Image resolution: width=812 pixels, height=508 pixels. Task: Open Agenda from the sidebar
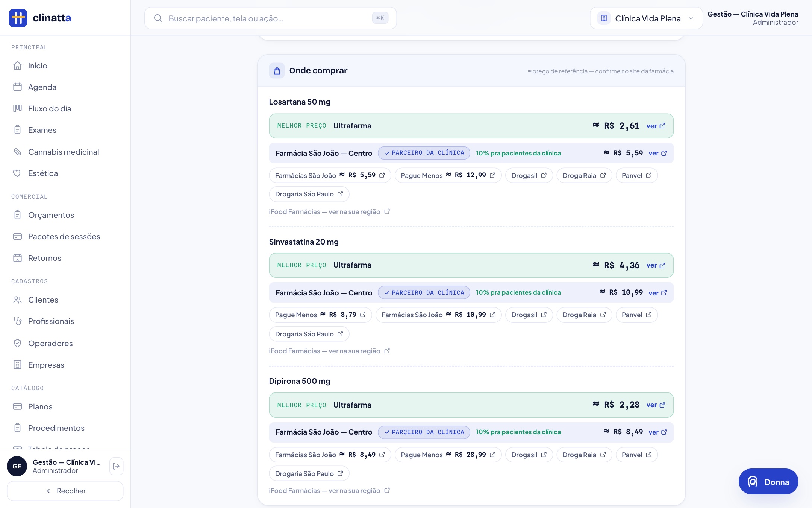[x=65, y=87]
